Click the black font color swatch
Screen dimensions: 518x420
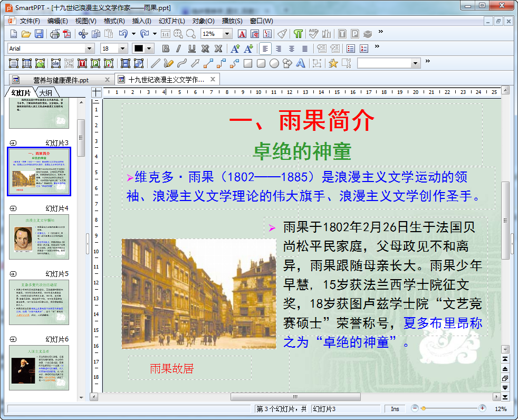[139, 49]
